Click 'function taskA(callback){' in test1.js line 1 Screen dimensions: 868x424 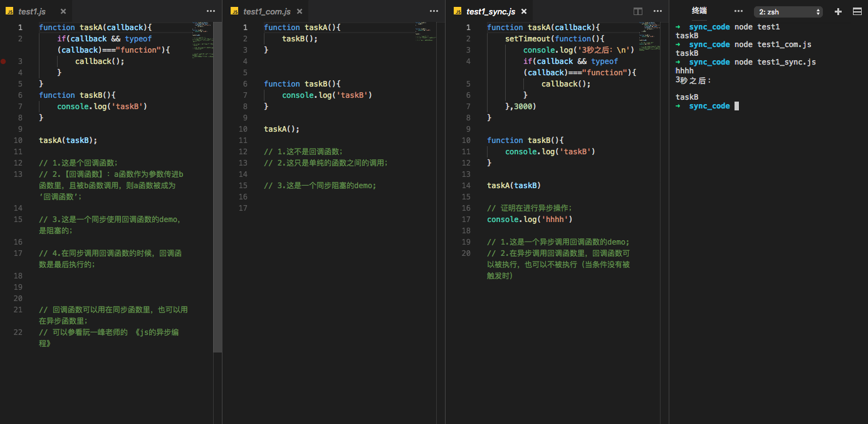95,27
